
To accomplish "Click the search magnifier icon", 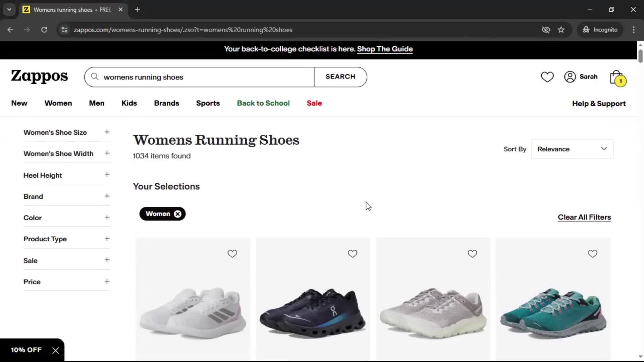I will point(95,77).
